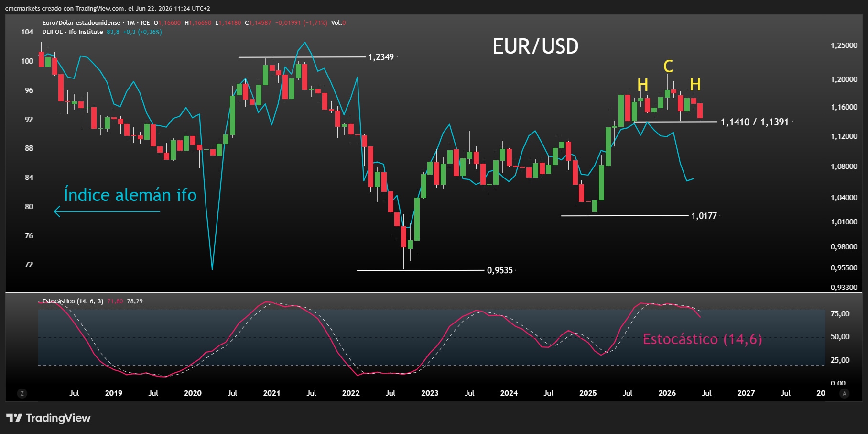
Task: Select the EUR/USD title text
Action: (535, 46)
